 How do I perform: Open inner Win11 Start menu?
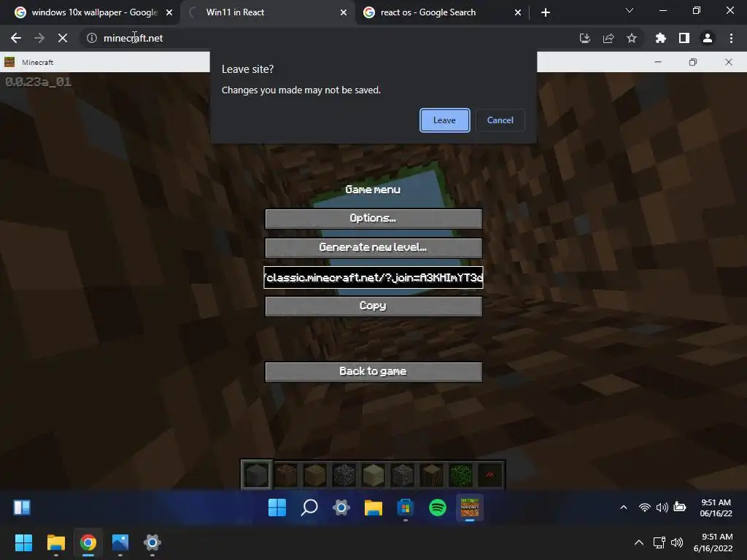[277, 507]
